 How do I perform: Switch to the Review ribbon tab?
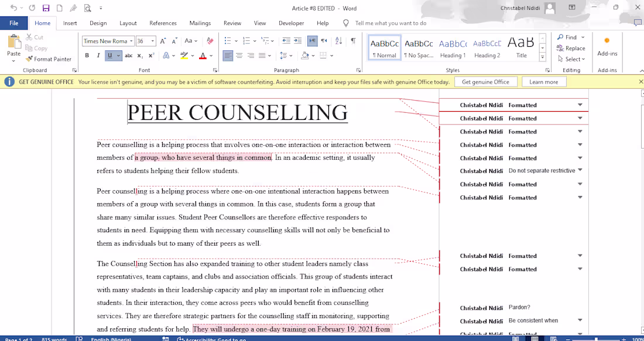click(x=233, y=23)
